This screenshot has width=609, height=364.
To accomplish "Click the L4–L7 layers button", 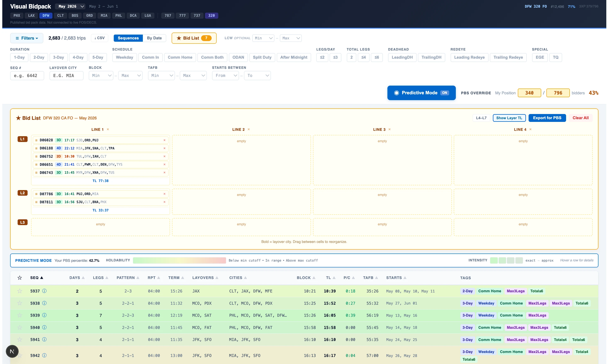I will pos(481,118).
